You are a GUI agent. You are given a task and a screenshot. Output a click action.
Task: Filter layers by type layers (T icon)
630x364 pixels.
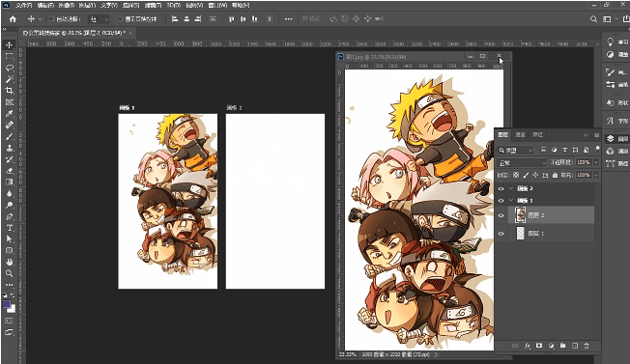click(x=564, y=150)
